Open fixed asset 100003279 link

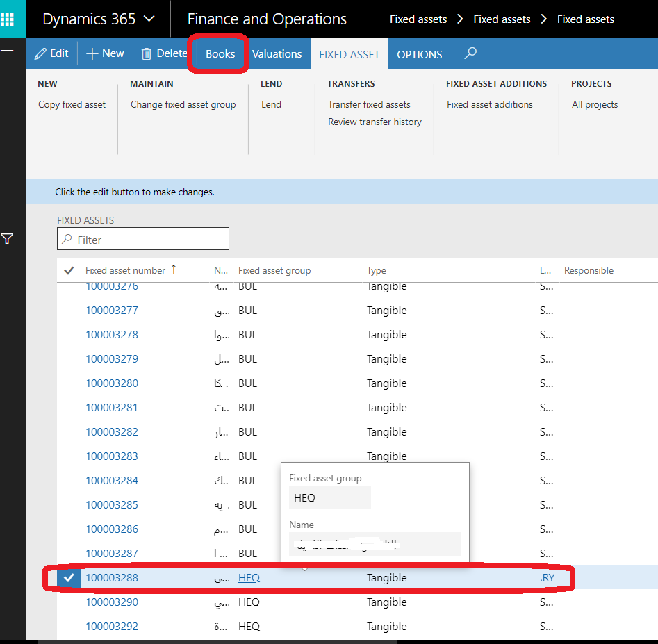(x=112, y=359)
